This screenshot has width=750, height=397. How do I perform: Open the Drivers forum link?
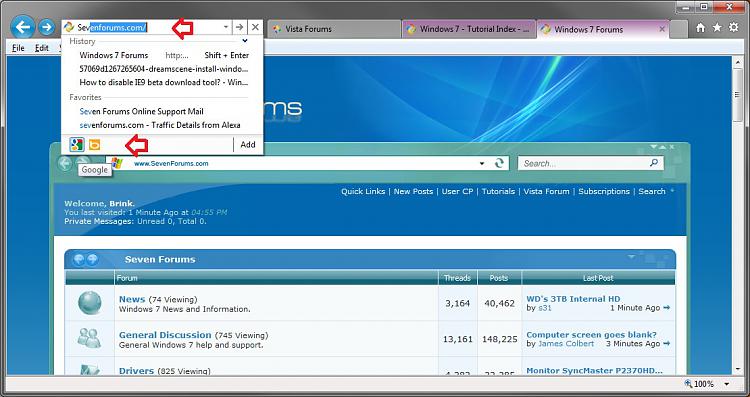tap(136, 371)
